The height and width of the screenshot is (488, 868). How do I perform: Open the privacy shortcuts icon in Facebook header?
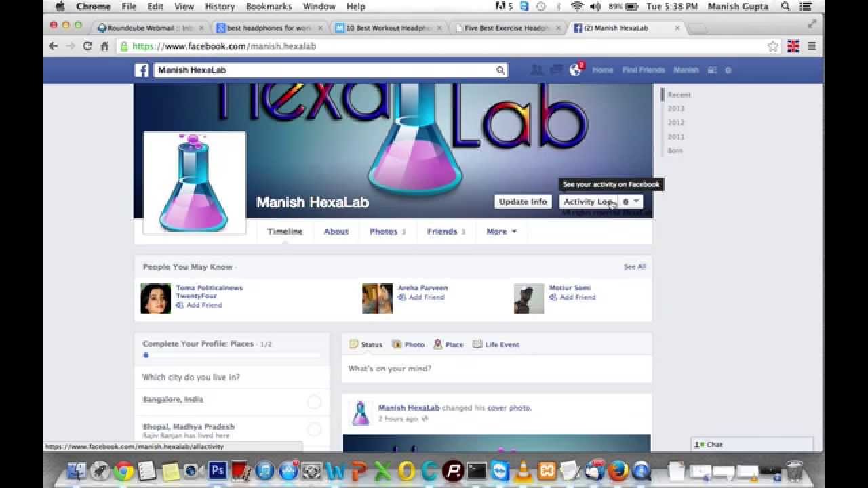pos(712,70)
